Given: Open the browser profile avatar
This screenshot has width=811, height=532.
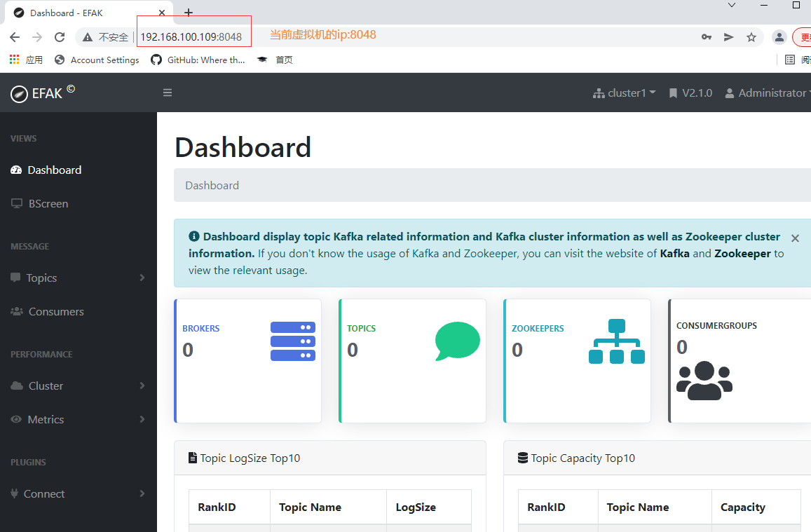Looking at the screenshot, I should (x=779, y=36).
